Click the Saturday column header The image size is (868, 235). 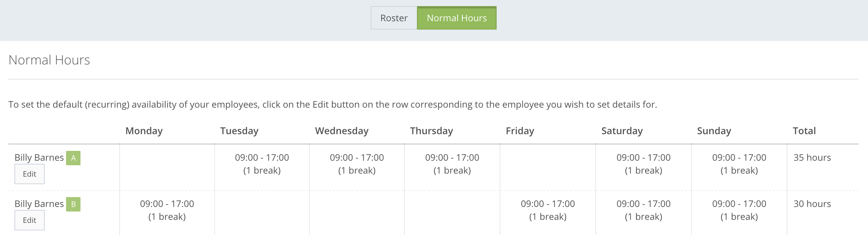pyautogui.click(x=622, y=131)
